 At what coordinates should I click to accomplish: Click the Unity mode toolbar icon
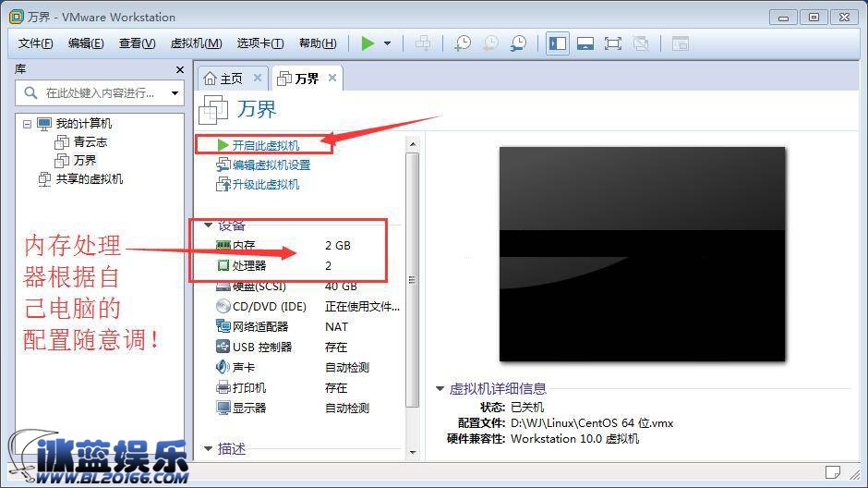641,43
